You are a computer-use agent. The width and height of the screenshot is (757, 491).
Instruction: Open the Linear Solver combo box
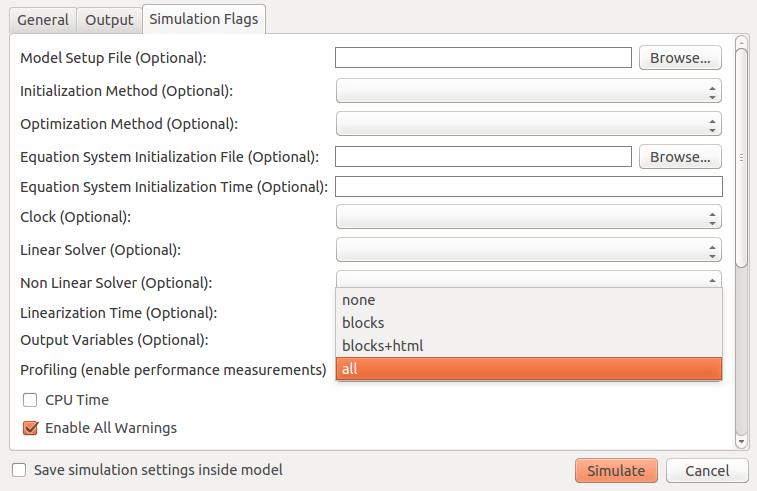click(528, 249)
